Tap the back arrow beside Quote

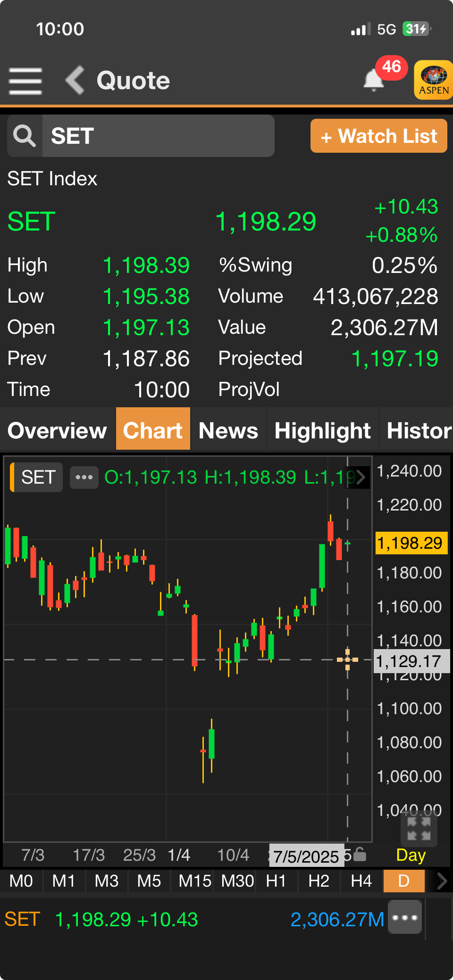tap(75, 80)
